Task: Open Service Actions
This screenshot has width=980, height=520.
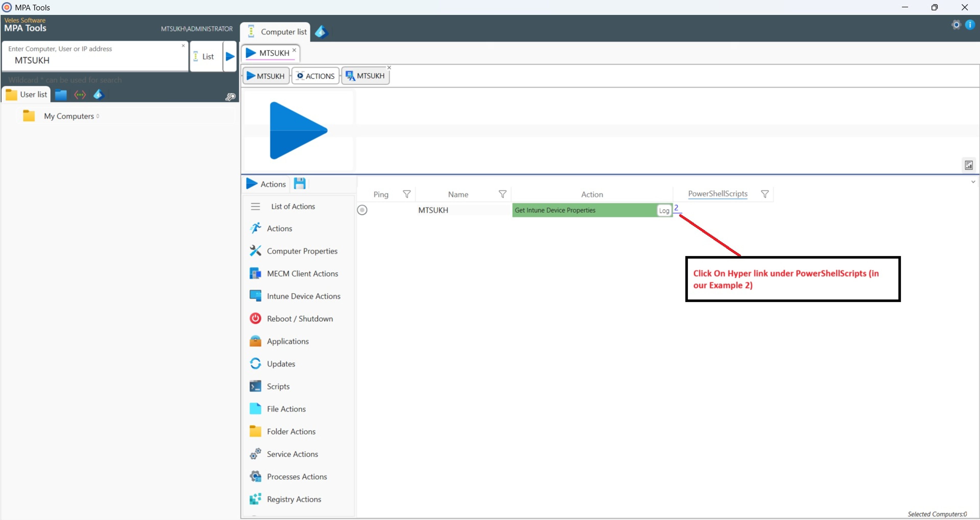Action: click(284, 454)
